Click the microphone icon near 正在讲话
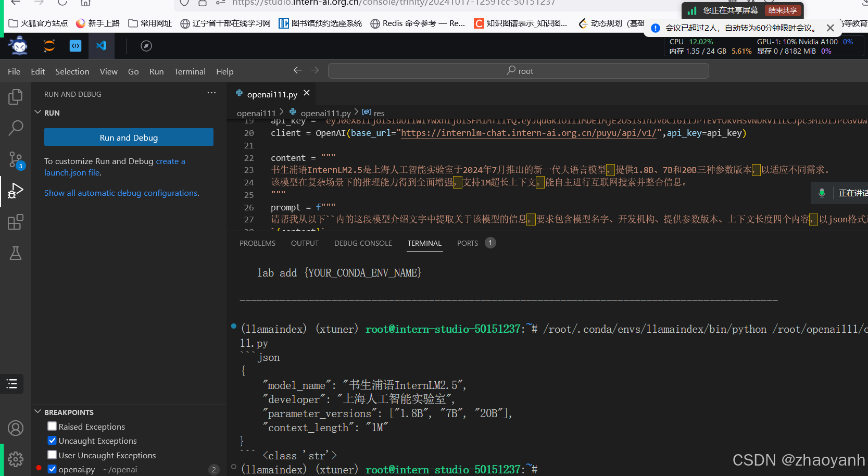This screenshot has height=476, width=868. (822, 193)
